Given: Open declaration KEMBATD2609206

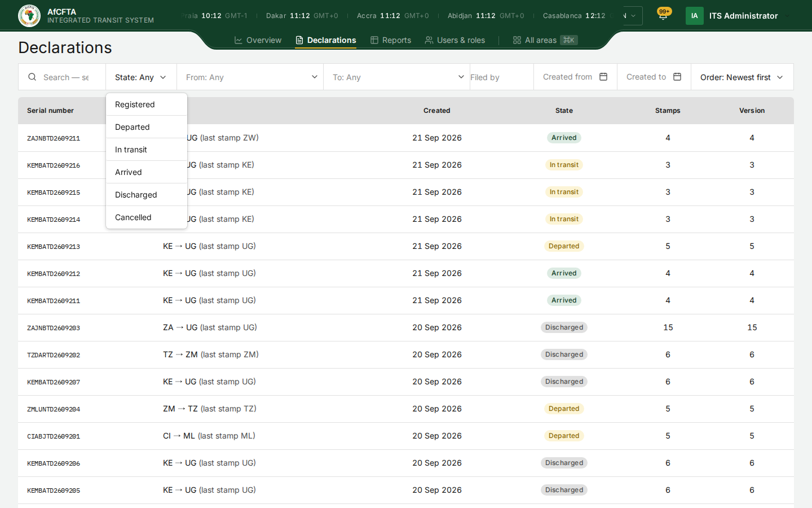Looking at the screenshot, I should (54, 463).
